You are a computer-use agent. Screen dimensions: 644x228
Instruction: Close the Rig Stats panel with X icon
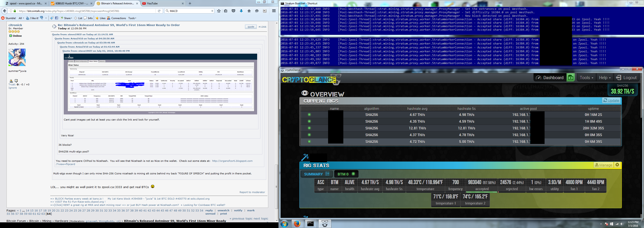tap(617, 165)
